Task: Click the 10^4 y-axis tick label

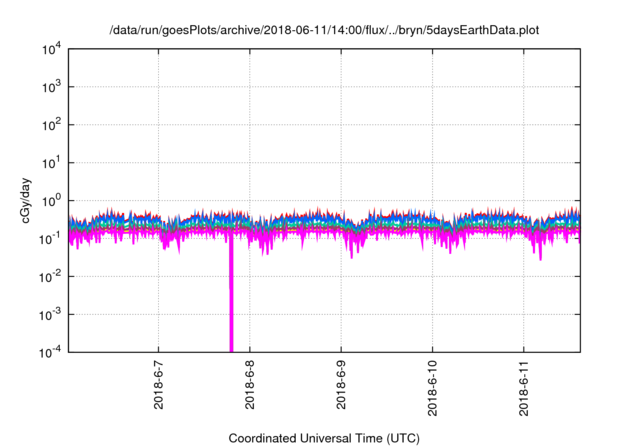Action: coord(50,49)
